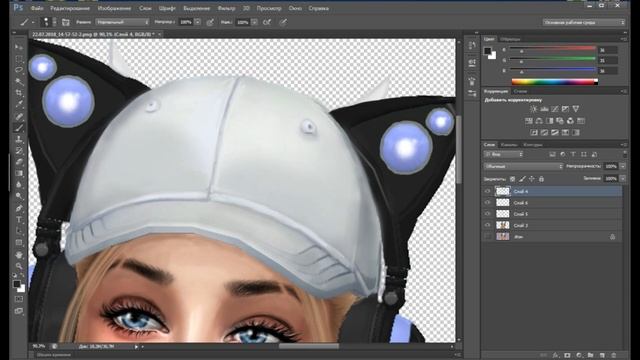Open the Фильтр menu

[x=226, y=8]
